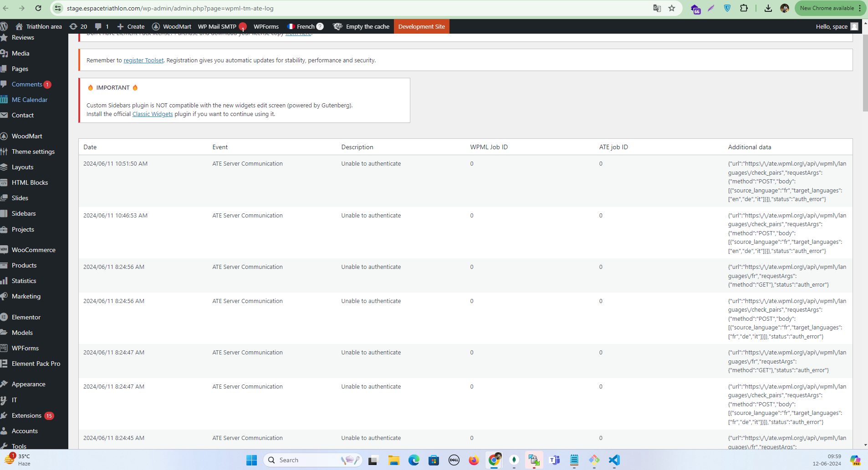
Task: Bookmark page with the star icon
Action: tap(672, 8)
